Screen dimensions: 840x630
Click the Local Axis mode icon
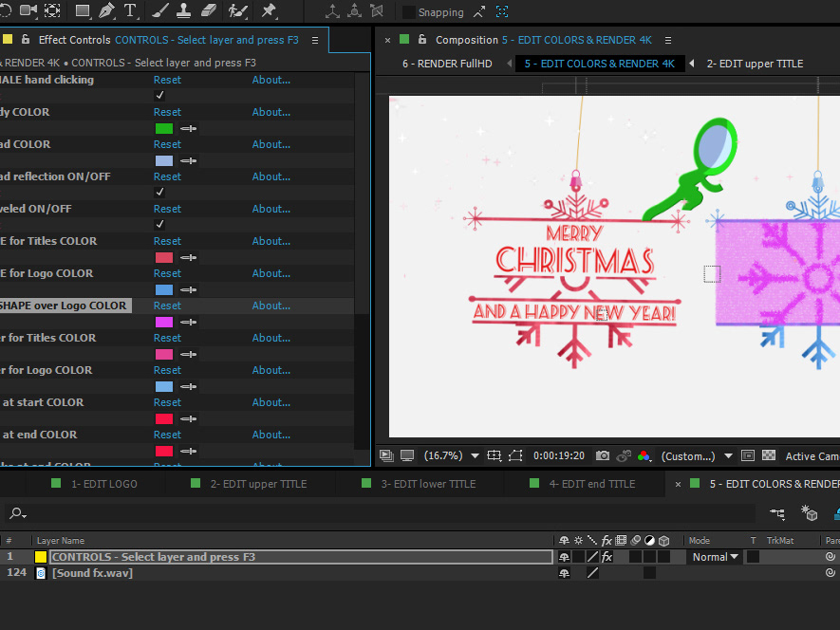pos(332,11)
